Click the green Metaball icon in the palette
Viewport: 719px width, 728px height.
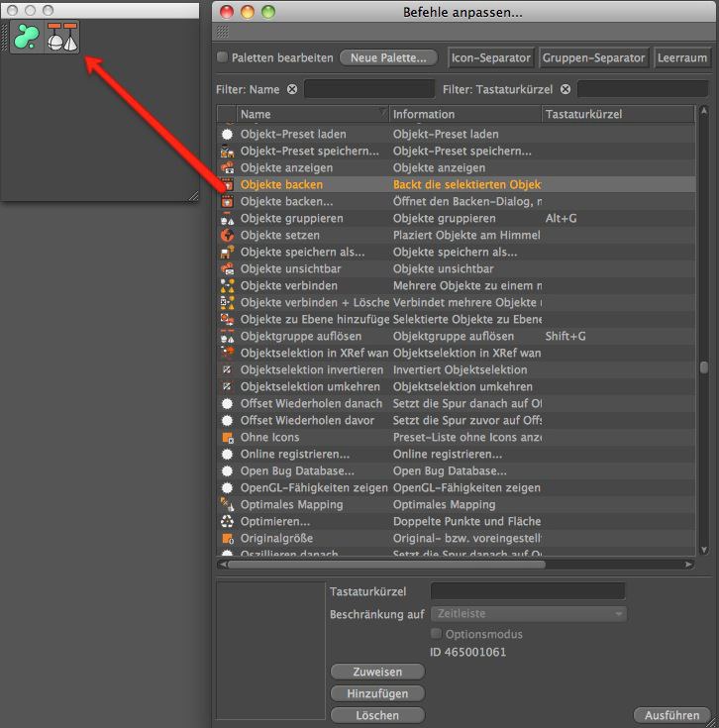tap(28, 37)
